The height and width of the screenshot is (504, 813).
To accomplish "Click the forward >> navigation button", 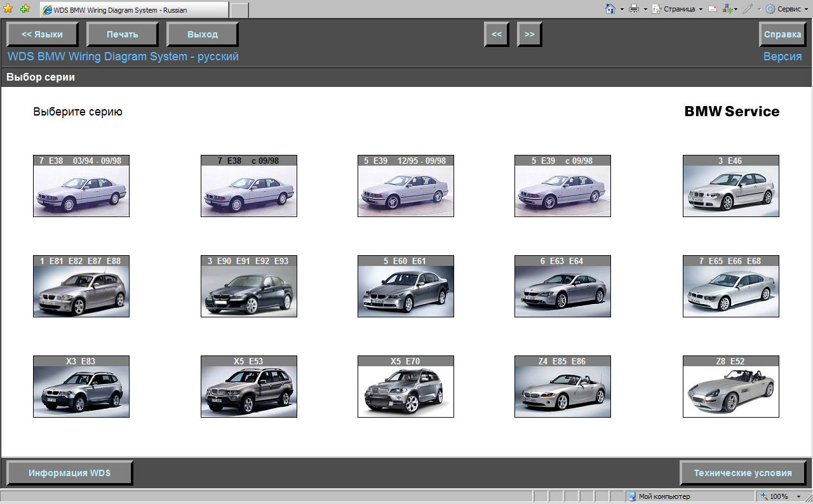I will click(x=529, y=35).
